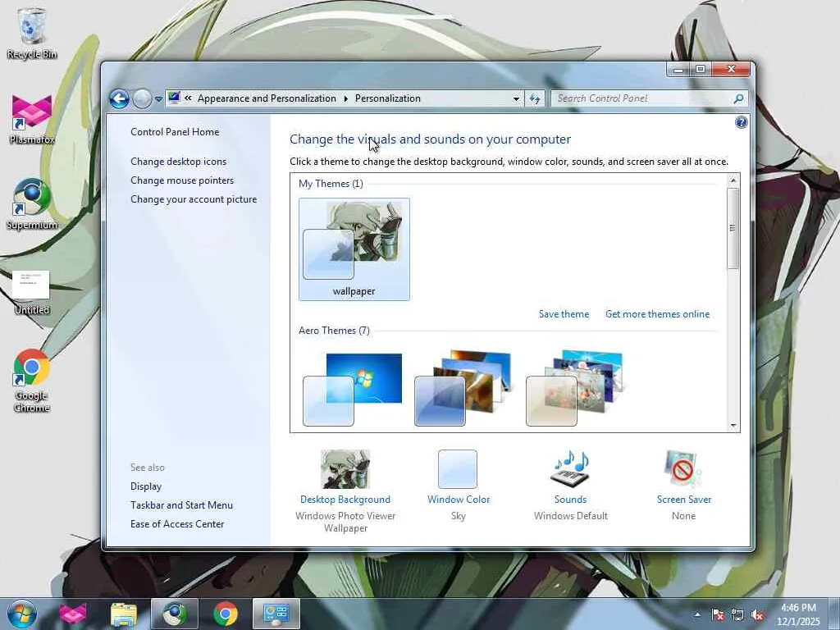Screen dimensions: 840x630
Task: Open the Recycle Bin desktop icon
Action: coord(32,34)
